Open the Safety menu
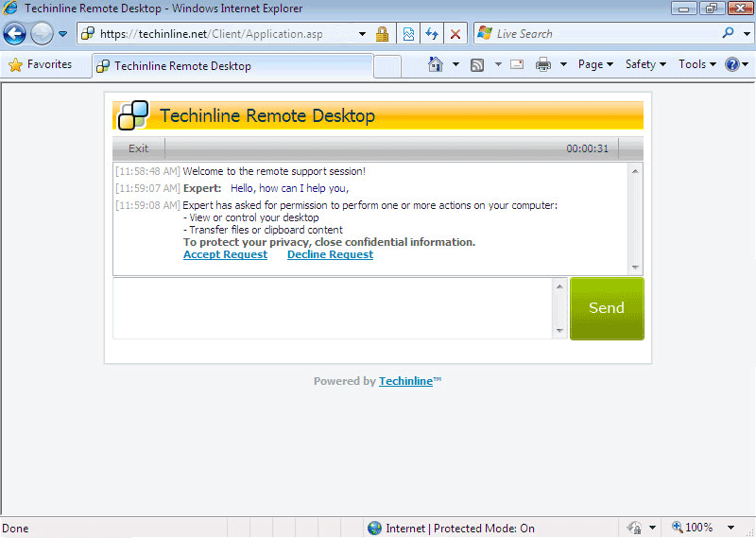 645,64
